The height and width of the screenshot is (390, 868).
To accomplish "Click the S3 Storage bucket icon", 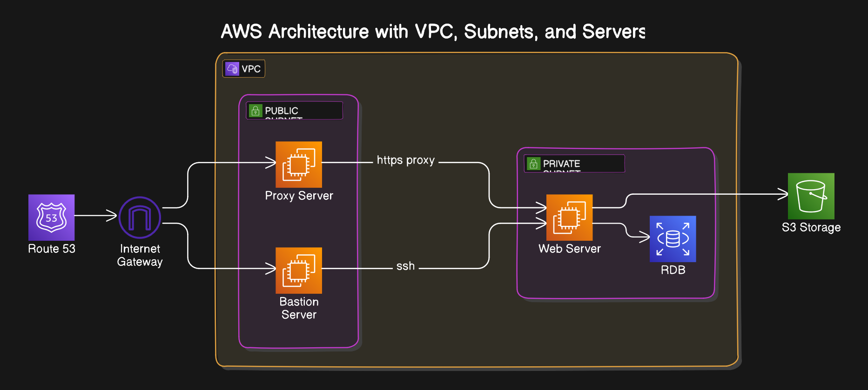I will 811,196.
